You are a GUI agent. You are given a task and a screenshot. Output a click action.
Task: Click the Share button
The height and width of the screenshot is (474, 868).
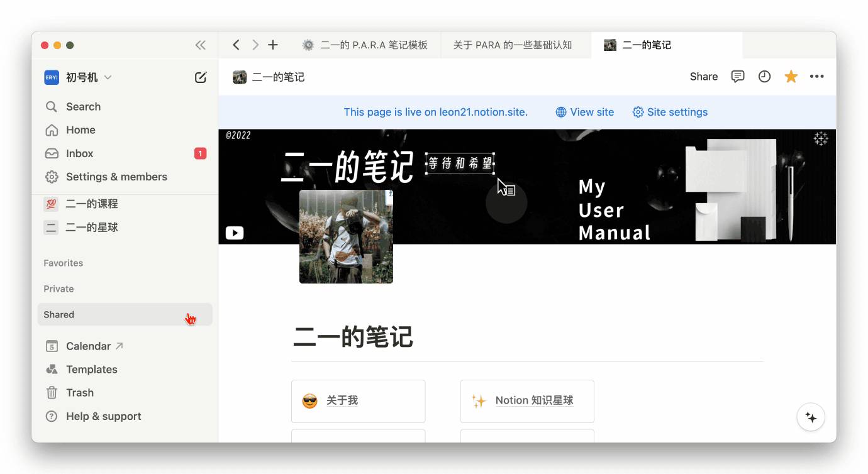click(704, 77)
